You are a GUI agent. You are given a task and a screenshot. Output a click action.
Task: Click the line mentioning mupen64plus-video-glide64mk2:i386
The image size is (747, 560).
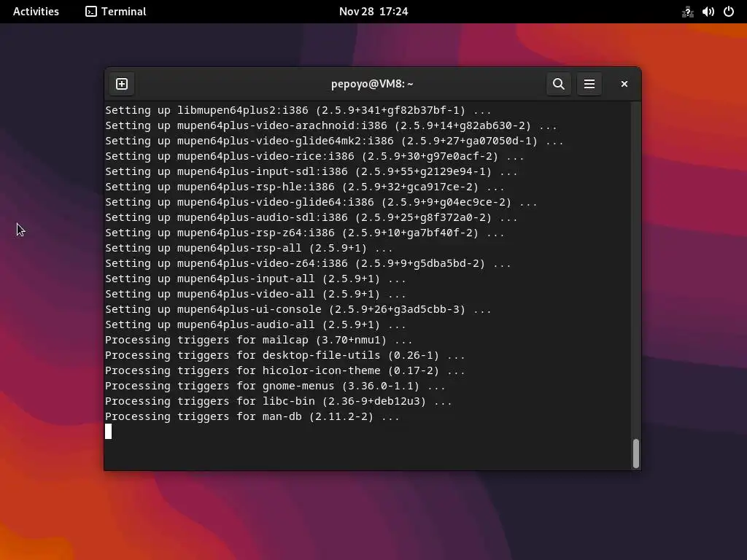pyautogui.click(x=334, y=141)
